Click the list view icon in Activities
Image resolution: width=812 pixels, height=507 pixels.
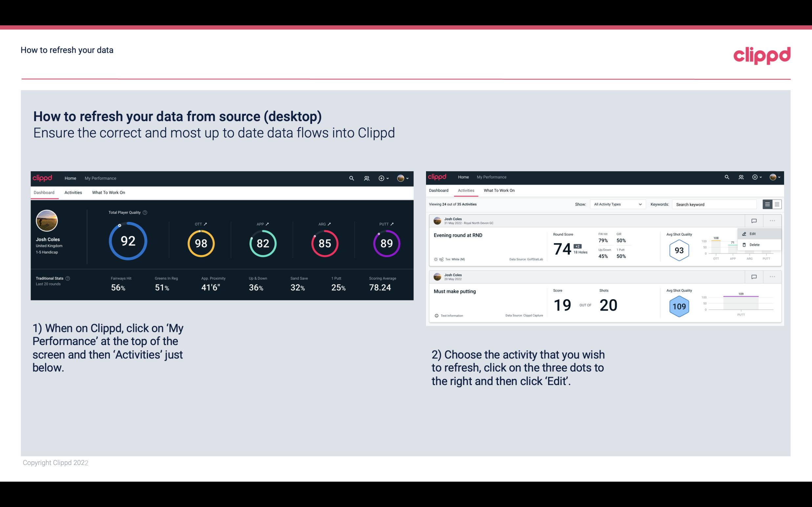click(x=768, y=204)
